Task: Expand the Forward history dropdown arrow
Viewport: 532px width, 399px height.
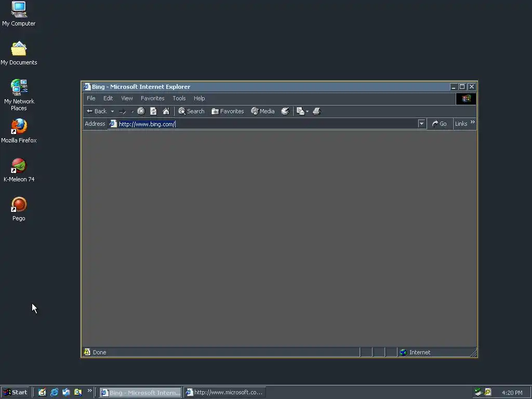Action: (132, 111)
